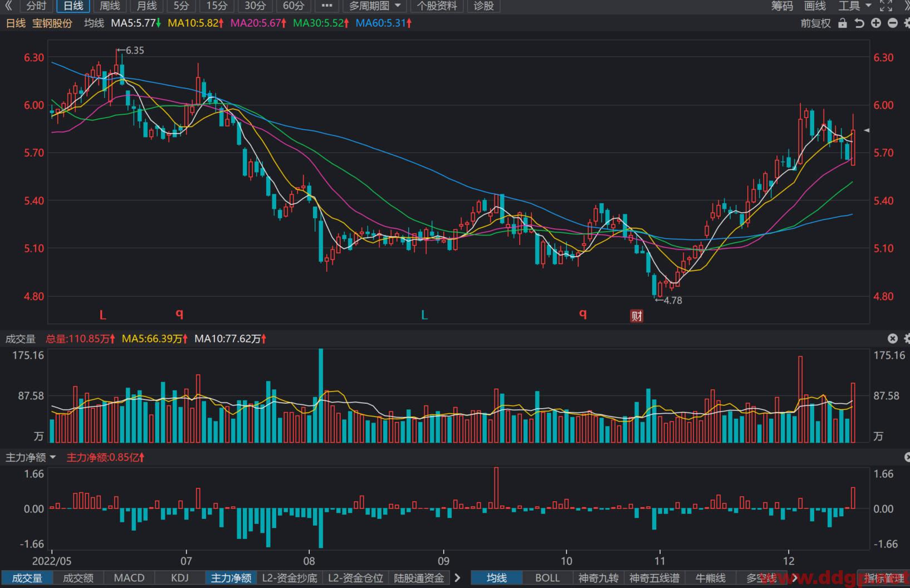Screen dimensions: 910x588
Task: Select the MACD indicator tab
Action: pyautogui.click(x=129, y=578)
